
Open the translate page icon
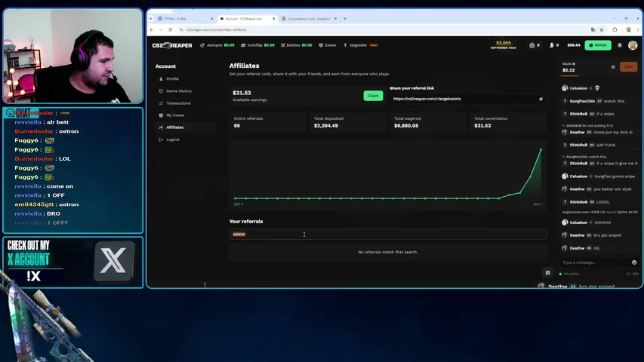[593, 29]
